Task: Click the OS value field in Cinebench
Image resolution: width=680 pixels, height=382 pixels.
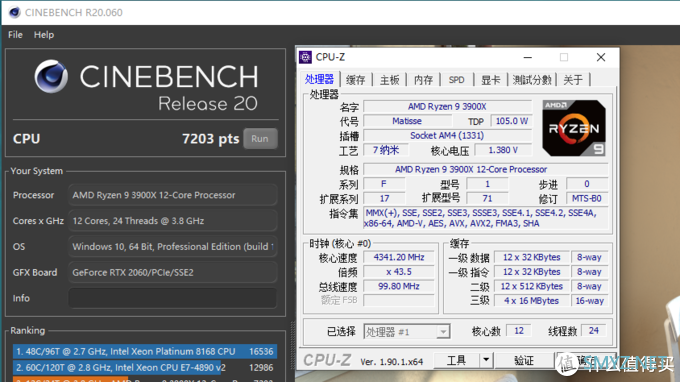Action: pos(172,247)
